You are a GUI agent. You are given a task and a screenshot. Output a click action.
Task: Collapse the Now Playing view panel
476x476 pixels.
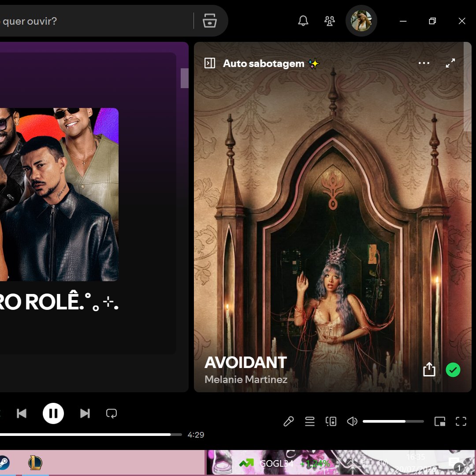[209, 63]
